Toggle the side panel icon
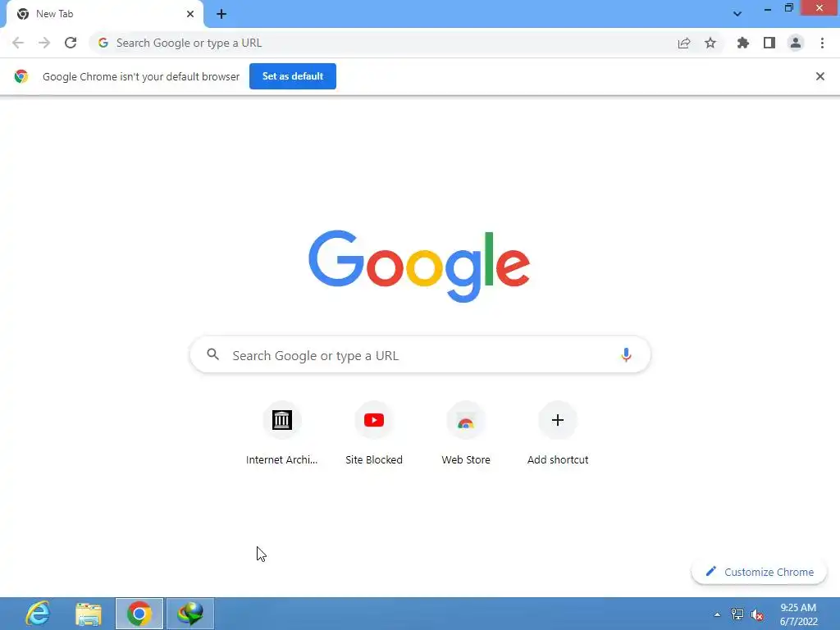Image resolution: width=840 pixels, height=630 pixels. click(x=769, y=43)
